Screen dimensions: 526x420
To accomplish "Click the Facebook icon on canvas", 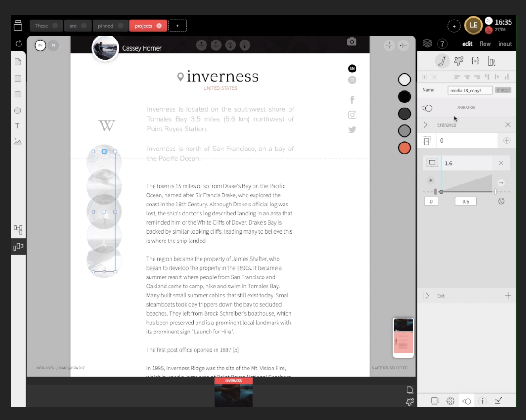I will click(352, 100).
